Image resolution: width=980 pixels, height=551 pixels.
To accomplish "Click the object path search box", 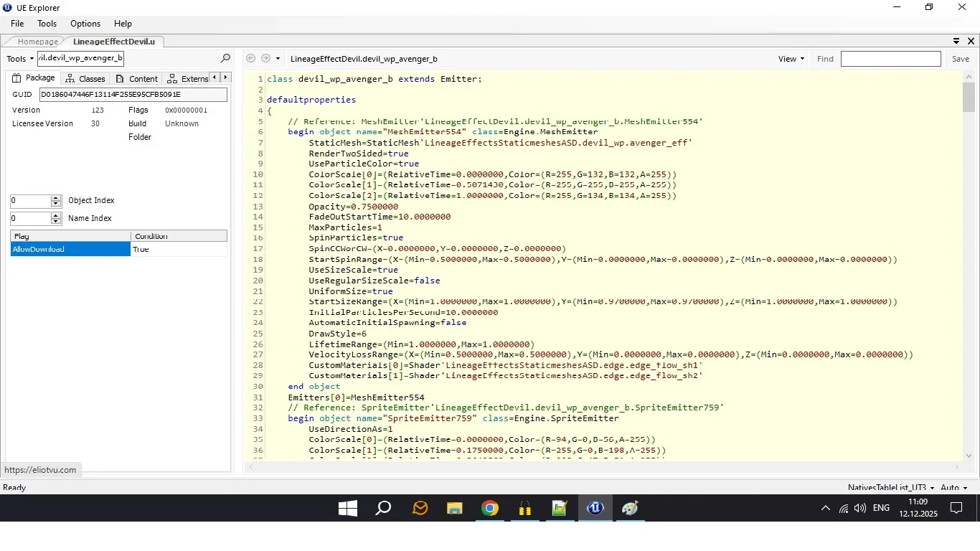I will pyautogui.click(x=80, y=58).
